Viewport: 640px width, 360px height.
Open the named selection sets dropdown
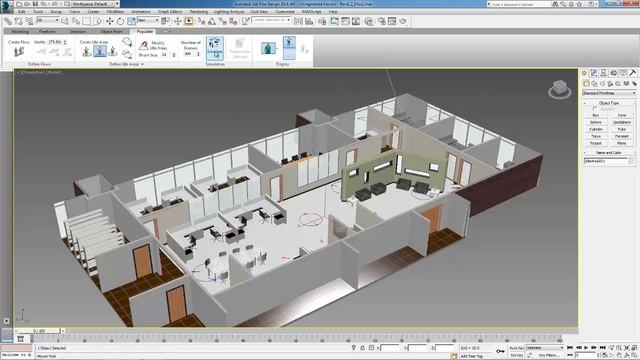click(x=271, y=20)
